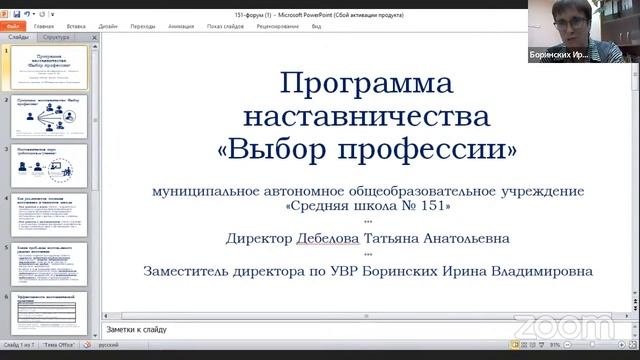Screen dimensions: 640x360
Task: Select the Структура pane tab
Action: (x=56, y=37)
